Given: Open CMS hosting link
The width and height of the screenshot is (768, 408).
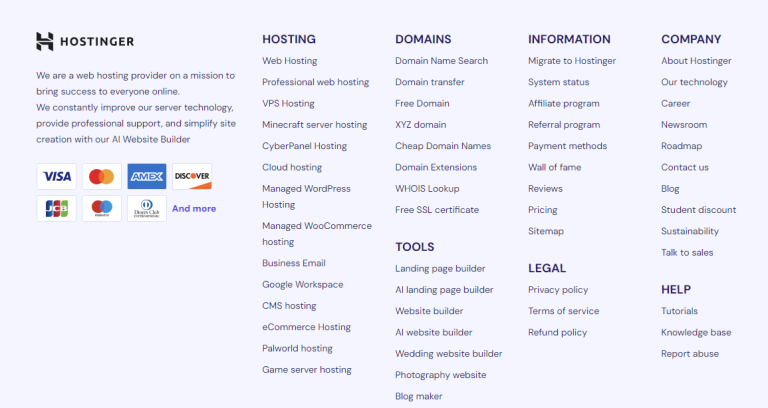Looking at the screenshot, I should pos(289,306).
